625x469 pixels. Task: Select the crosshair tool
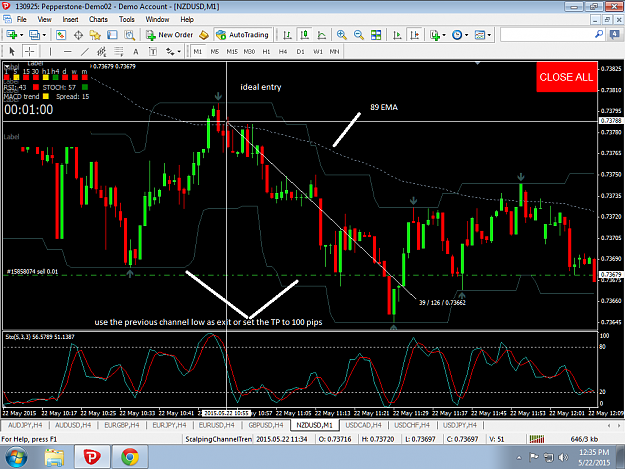click(x=29, y=51)
